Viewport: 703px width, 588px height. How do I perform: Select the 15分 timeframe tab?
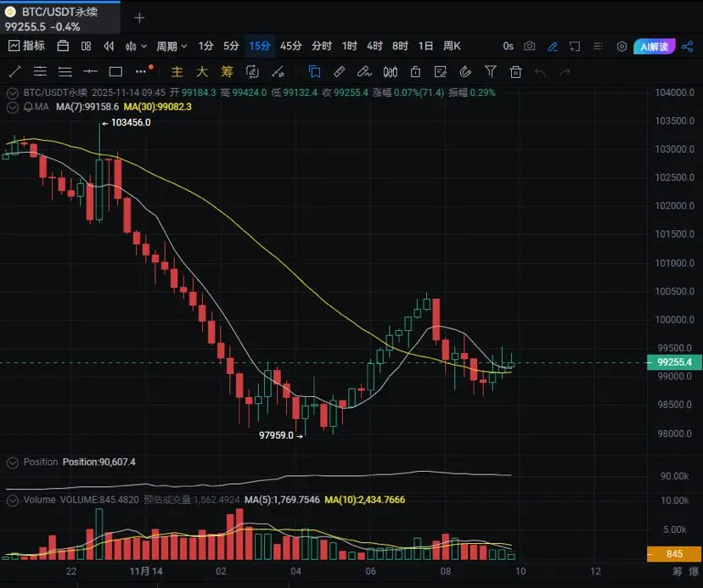click(260, 46)
